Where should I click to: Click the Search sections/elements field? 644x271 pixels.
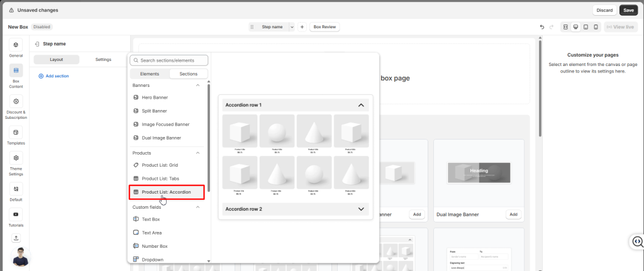(x=169, y=60)
